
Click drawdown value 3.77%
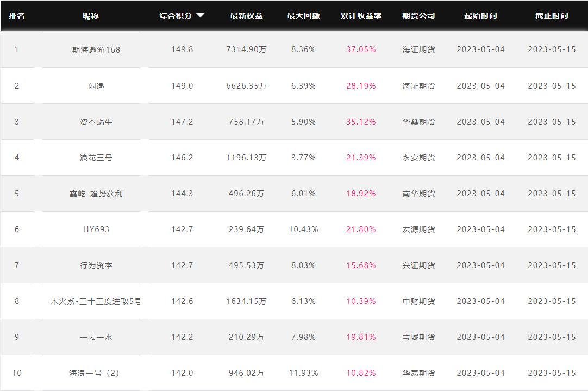click(303, 158)
